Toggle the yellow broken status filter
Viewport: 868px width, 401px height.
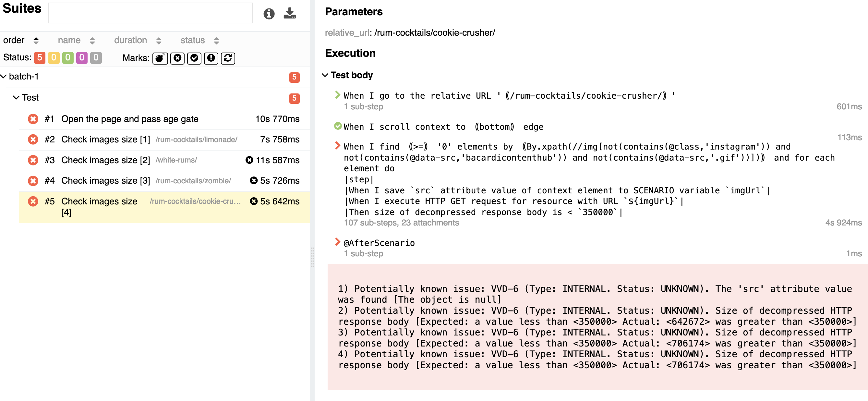pyautogui.click(x=53, y=58)
